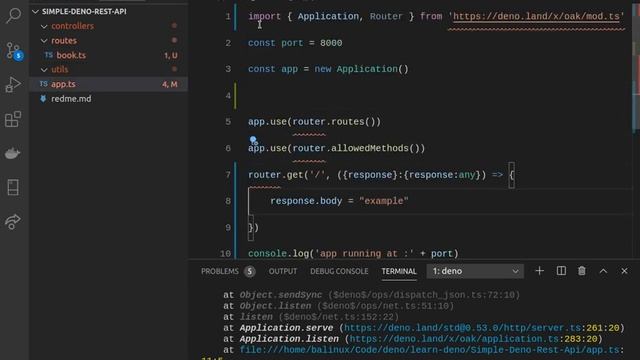Image resolution: width=640 pixels, height=360 pixels.
Task: Kill terminal with trash icon
Action: tap(582, 271)
